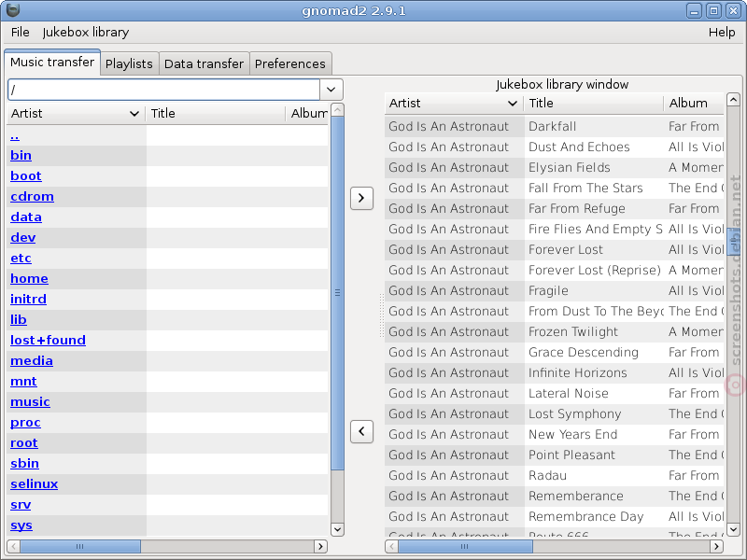Screen dimensions: 747x560
Task: Select the track Elysian Fields
Action: 554,167
